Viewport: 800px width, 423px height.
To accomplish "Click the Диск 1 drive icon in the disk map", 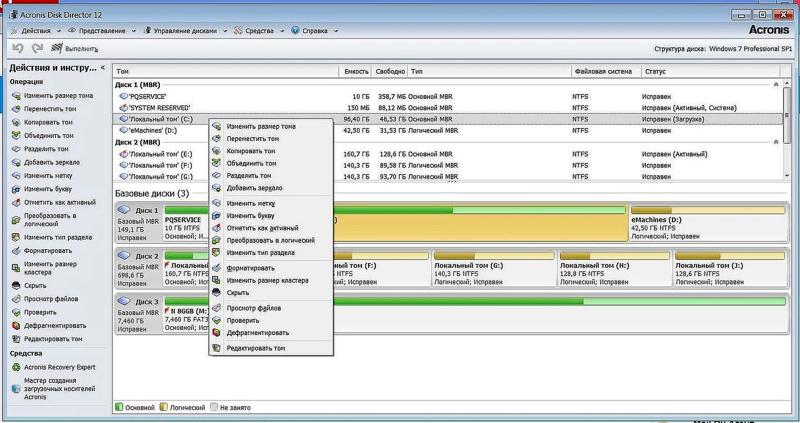I will [123, 210].
